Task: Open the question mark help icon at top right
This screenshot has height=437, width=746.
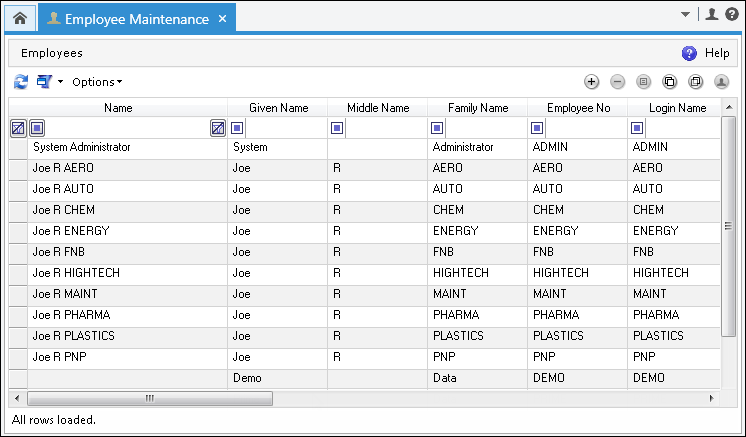Action: (732, 14)
